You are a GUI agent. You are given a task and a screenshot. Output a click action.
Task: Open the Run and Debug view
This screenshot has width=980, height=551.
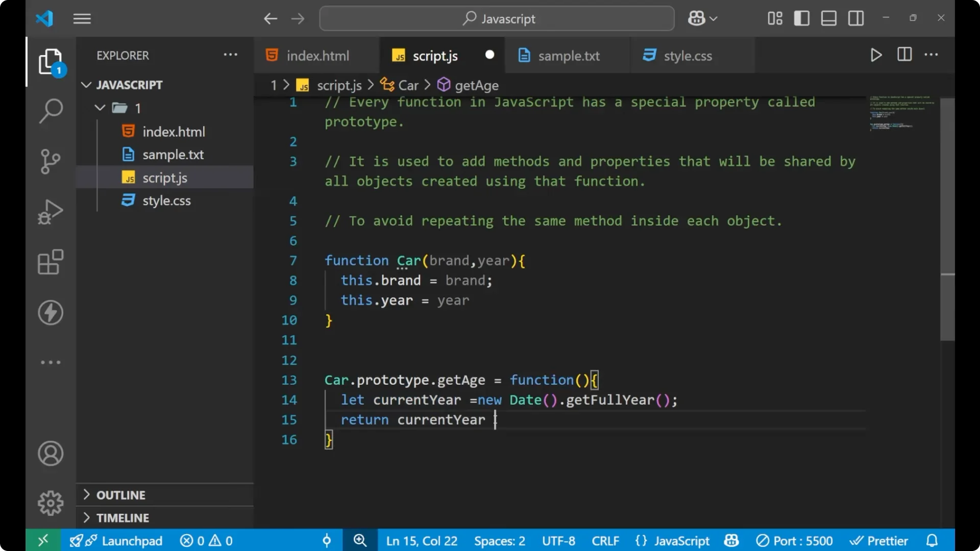[x=51, y=211]
